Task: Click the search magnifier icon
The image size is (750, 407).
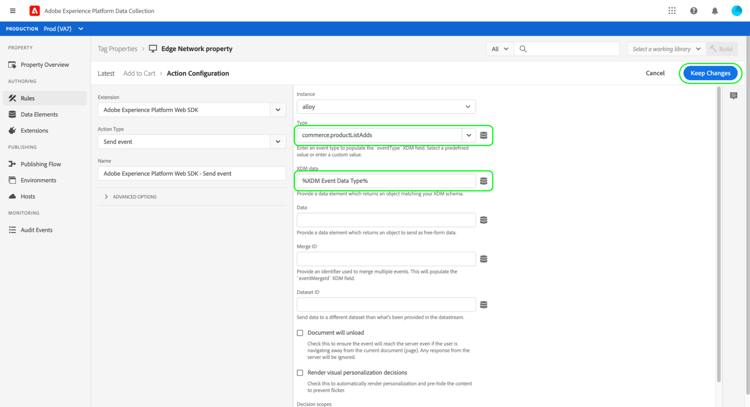Action: [x=523, y=49]
